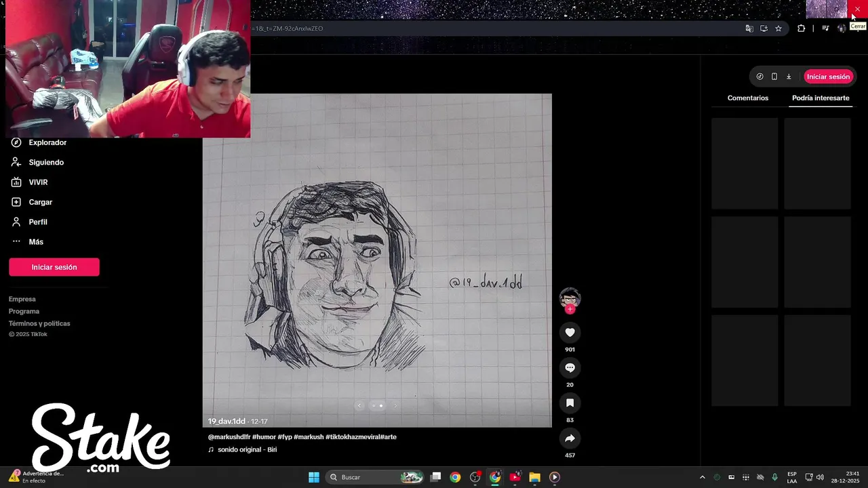
Task: Open the ESP LAA language switcher
Action: (x=792, y=477)
